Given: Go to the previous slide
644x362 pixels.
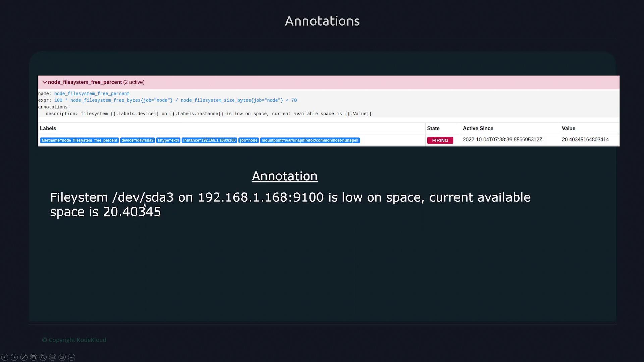Looking at the screenshot, I should tap(5, 357).
